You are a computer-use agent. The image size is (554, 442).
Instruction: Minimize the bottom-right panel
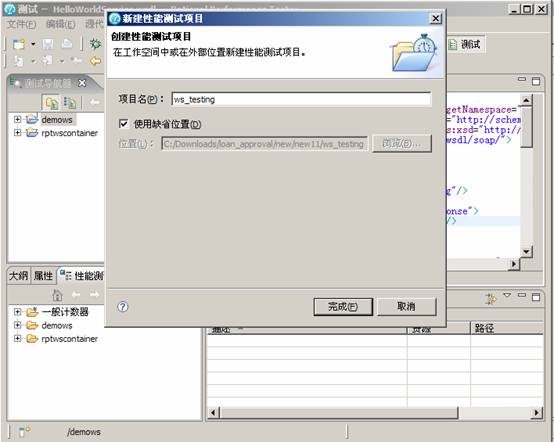pos(521,295)
